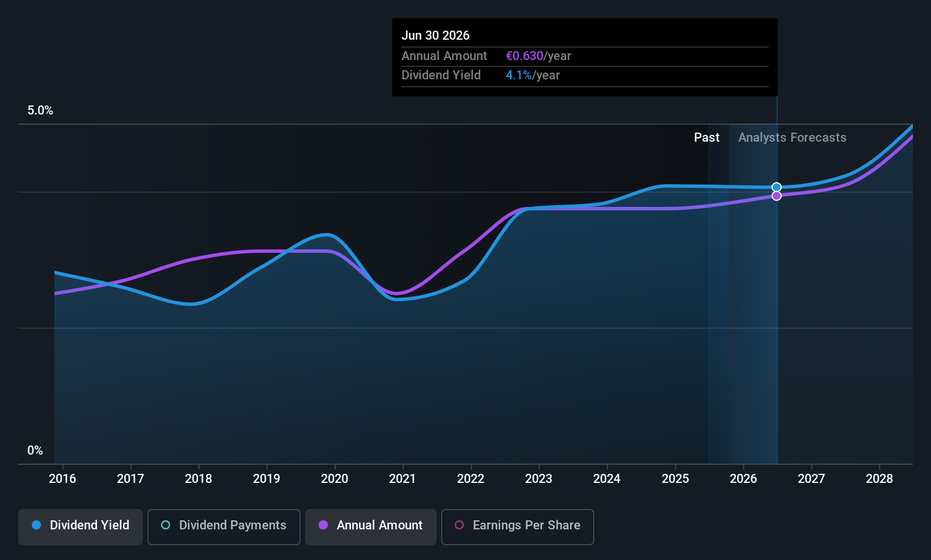
Task: Click the 2028 x-axis label
Action: point(879,479)
